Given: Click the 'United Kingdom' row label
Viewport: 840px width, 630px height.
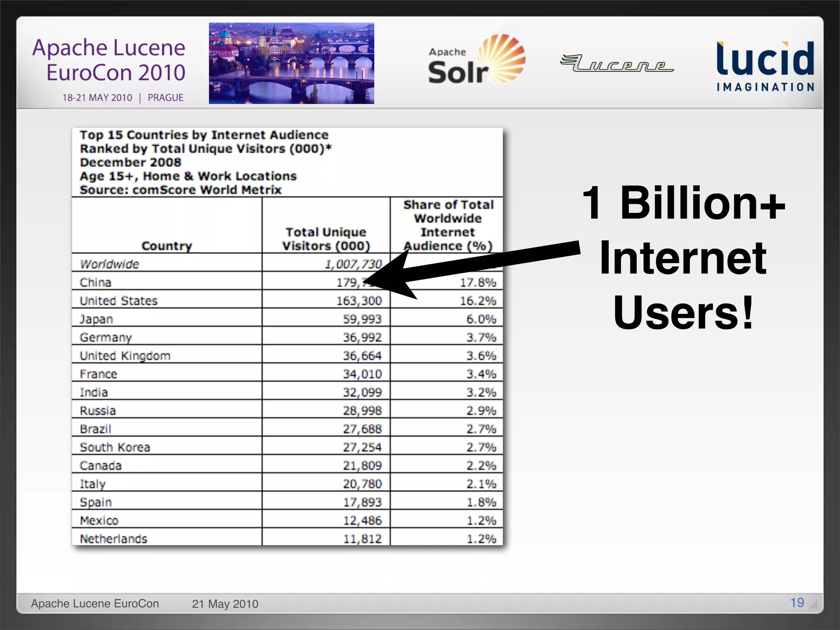Looking at the screenshot, I should click(125, 356).
